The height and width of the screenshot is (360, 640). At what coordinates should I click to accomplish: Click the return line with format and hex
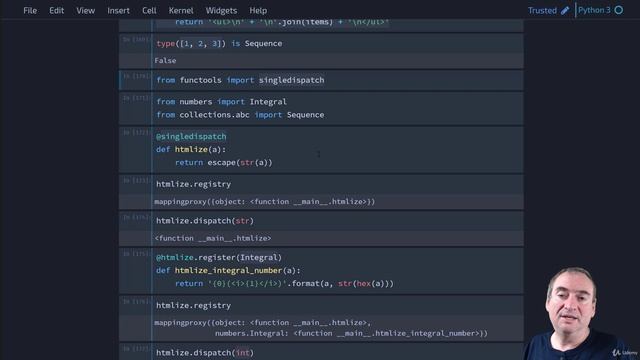(284, 283)
